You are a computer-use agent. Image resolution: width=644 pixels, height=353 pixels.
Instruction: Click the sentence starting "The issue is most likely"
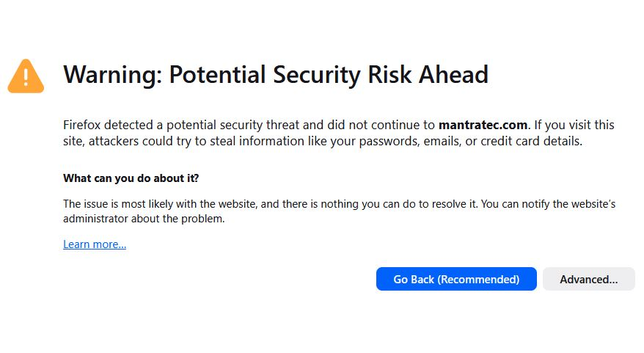tap(183, 204)
